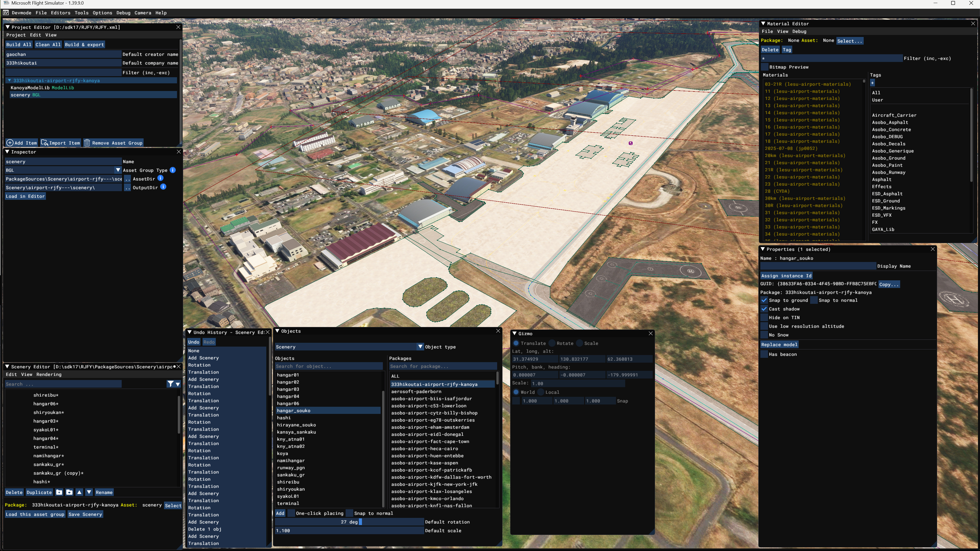980x551 pixels.
Task: Open the Object type dropdown
Action: coord(420,347)
